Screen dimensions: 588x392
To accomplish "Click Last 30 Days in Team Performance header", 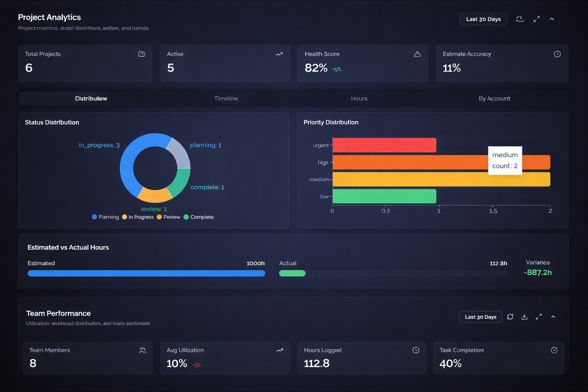I will coord(480,317).
